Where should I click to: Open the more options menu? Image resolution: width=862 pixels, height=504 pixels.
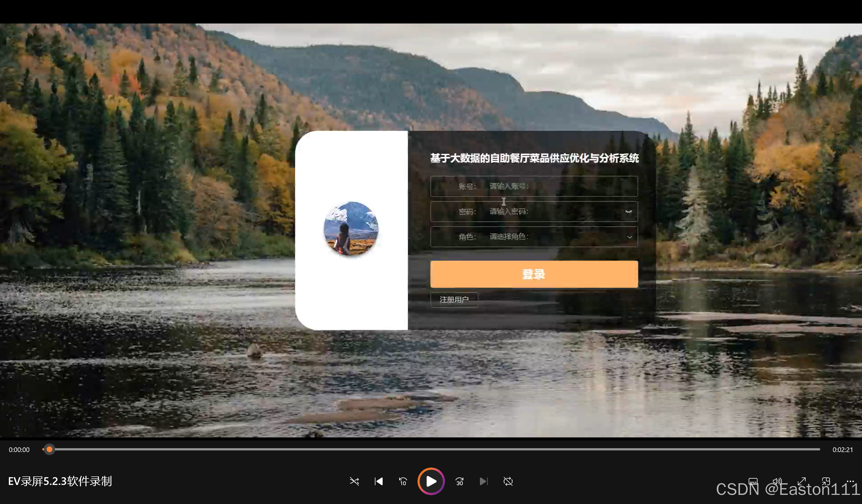click(850, 481)
